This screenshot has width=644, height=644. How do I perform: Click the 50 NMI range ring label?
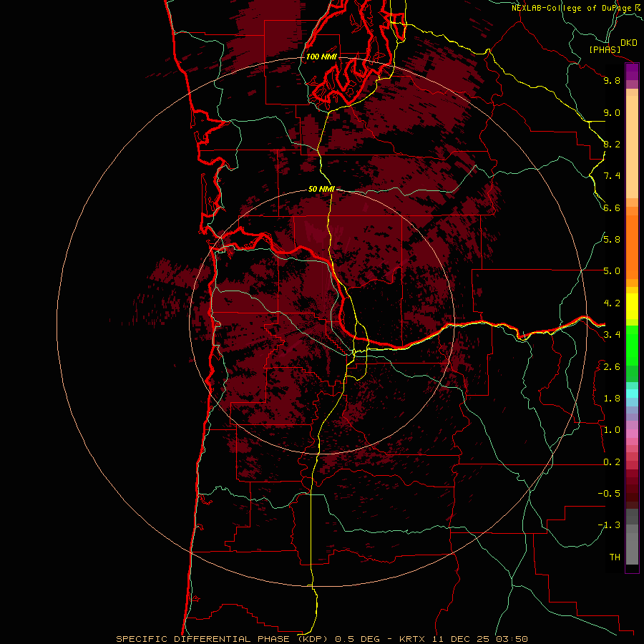coord(321,189)
